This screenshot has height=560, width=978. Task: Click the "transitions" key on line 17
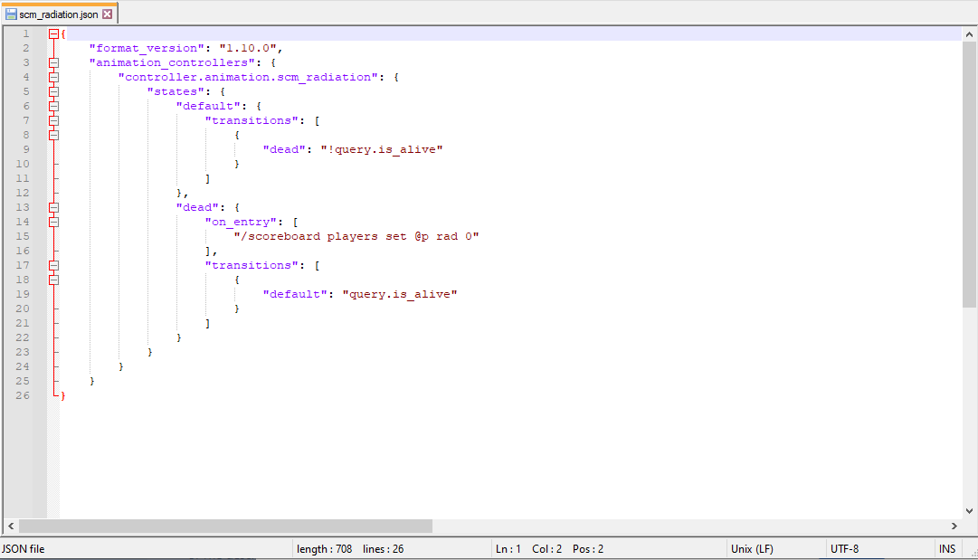[x=252, y=265]
